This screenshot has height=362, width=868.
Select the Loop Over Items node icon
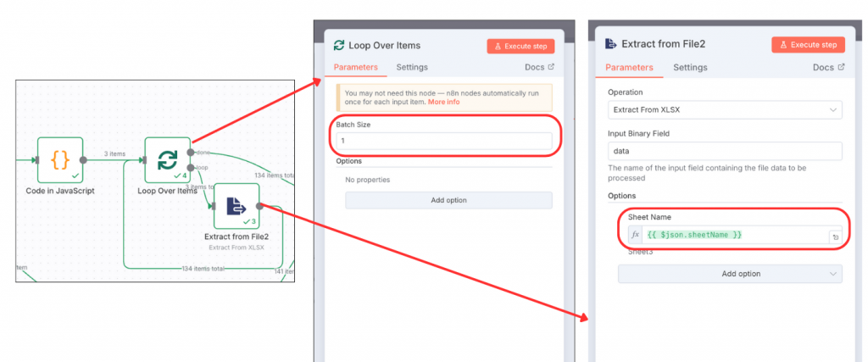(167, 160)
